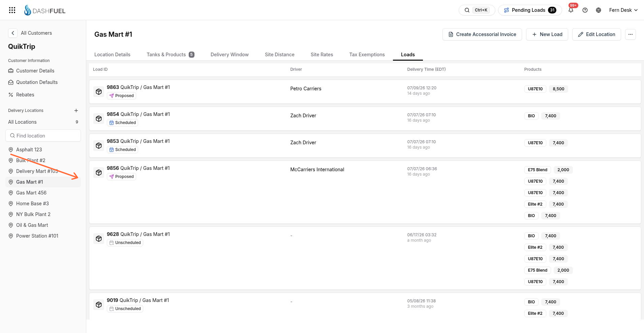Image resolution: width=644 pixels, height=333 pixels.
Task: Switch to Tanks & Products tab
Action: [171, 55]
